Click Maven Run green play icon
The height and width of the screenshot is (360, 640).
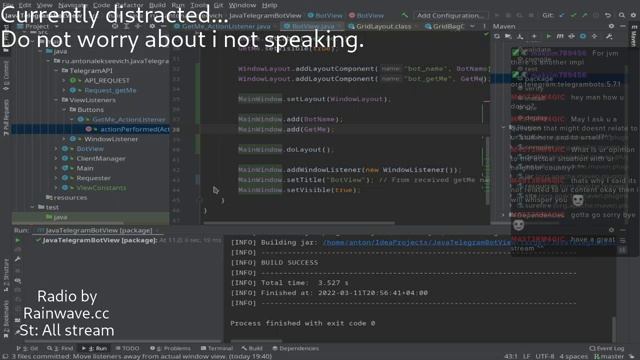(549, 36)
